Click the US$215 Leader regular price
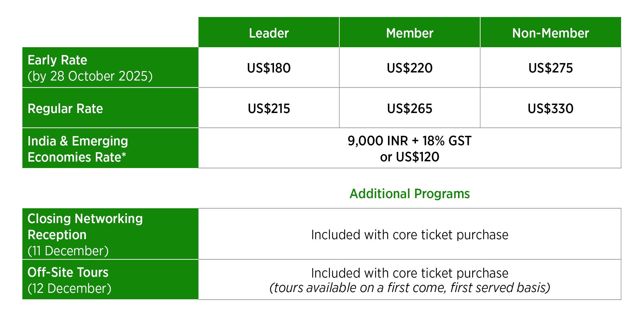Screen dimensions: 644x317 [269, 109]
